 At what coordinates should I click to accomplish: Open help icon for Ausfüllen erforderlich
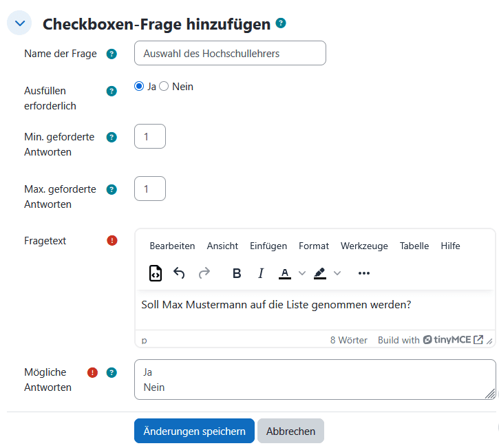pyautogui.click(x=112, y=92)
